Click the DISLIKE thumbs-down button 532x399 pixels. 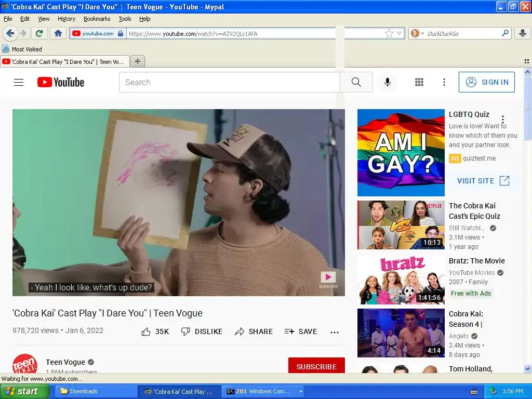pyautogui.click(x=202, y=331)
